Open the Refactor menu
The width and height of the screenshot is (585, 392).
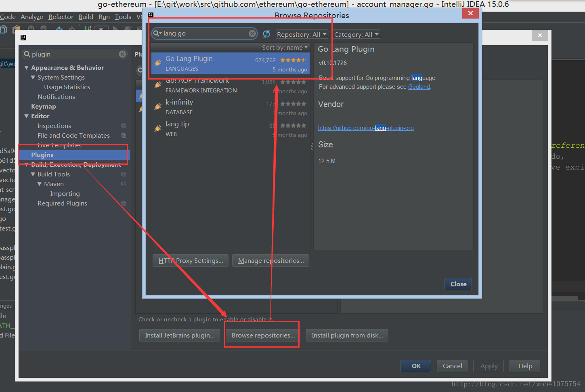61,17
